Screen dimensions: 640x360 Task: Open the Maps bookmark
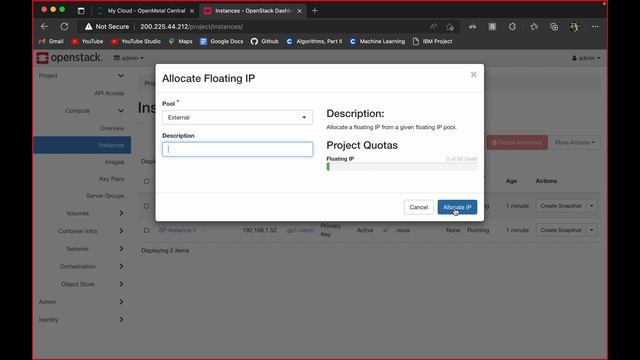click(x=180, y=41)
